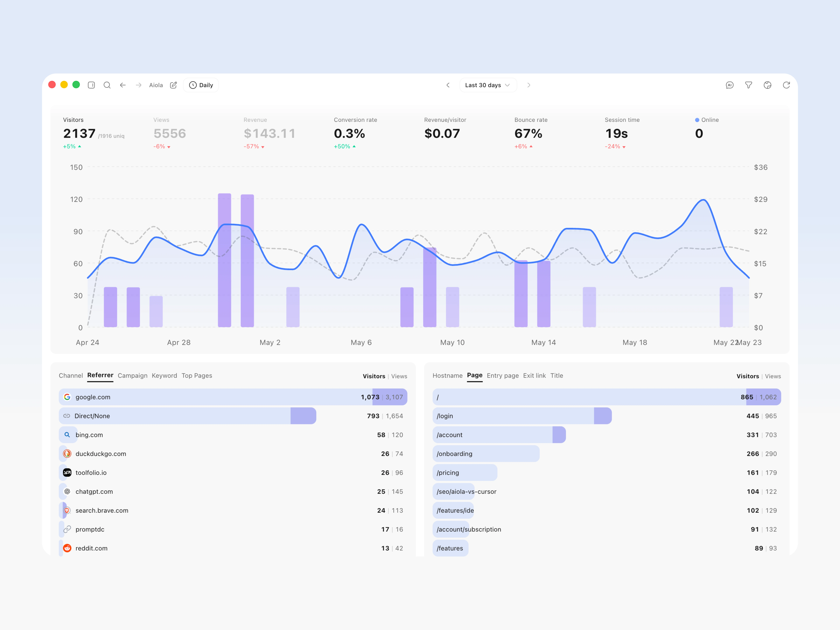The image size is (840, 630).
Task: Select the /onboarding page row
Action: point(607,454)
